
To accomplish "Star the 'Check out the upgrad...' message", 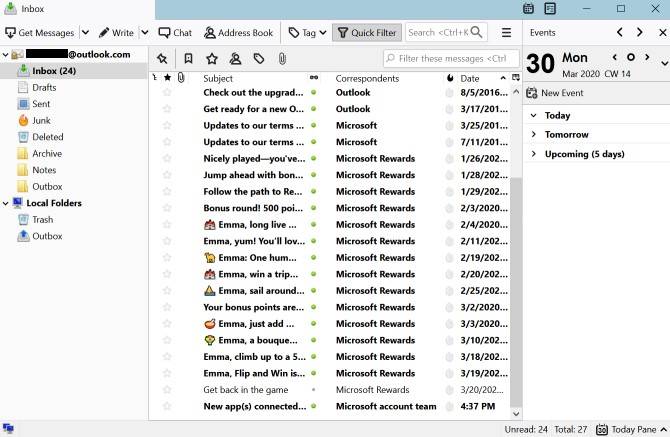I will coord(167,93).
